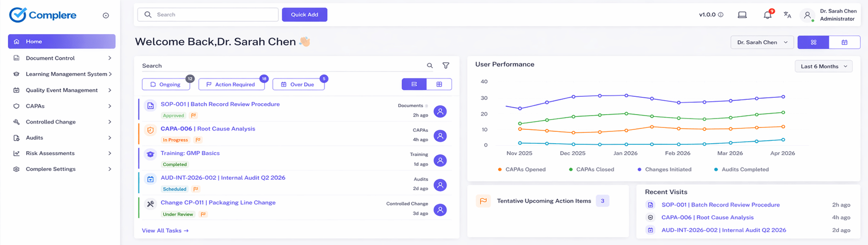Collapse sidebar using the circle toggle icon

pos(106,15)
